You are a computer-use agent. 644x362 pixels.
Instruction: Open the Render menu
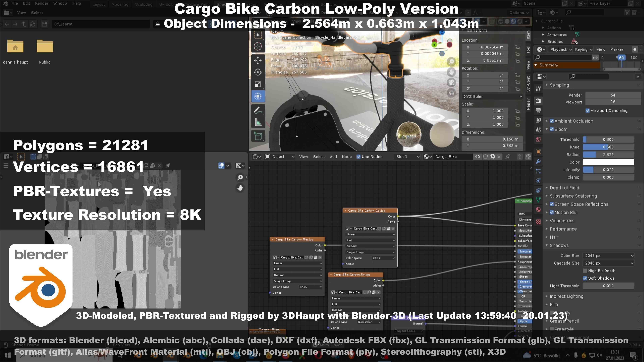tap(41, 4)
